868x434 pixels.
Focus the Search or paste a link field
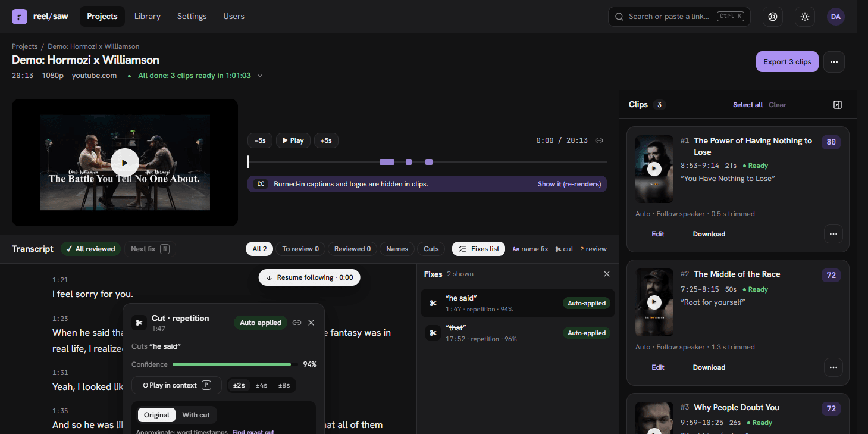[x=679, y=17]
